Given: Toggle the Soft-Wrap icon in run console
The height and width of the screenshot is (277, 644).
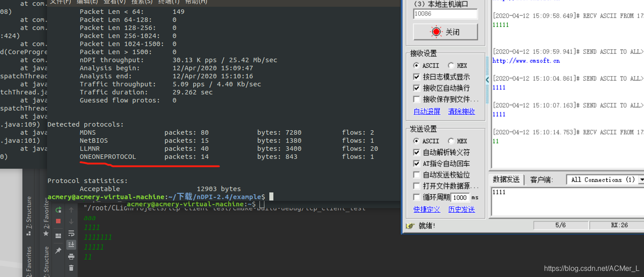Looking at the screenshot, I should pos(71,233).
